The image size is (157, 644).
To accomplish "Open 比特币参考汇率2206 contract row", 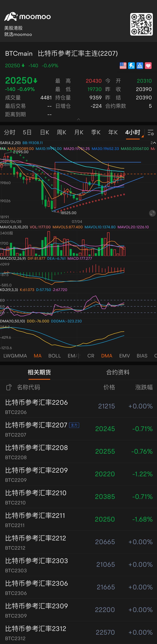I will (x=78, y=406).
